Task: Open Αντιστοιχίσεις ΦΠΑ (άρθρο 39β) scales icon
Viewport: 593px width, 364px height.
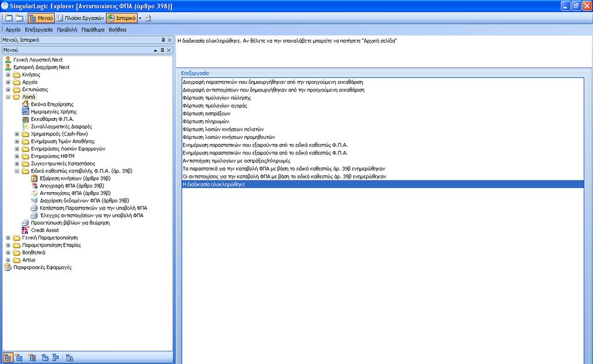Action: point(34,193)
